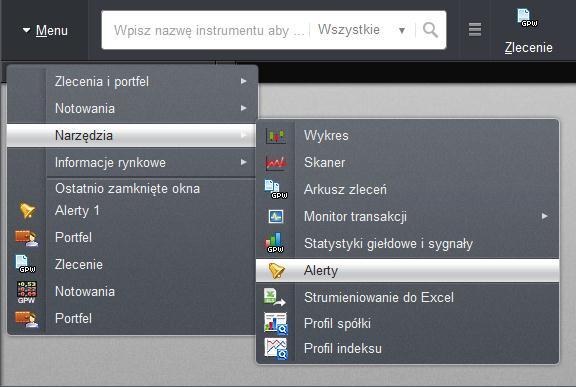This screenshot has width=576, height=387.
Task: Open the Zlecenie toolbar label
Action: coord(528,47)
